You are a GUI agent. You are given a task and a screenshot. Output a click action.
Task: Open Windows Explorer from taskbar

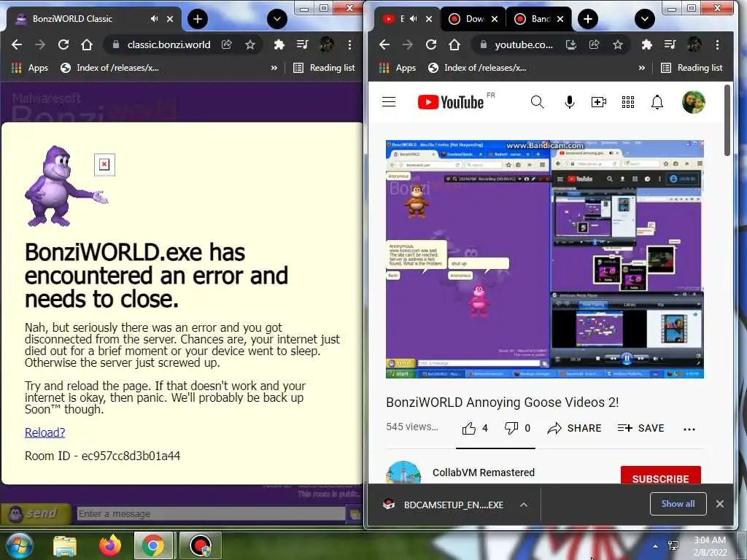(x=64, y=546)
